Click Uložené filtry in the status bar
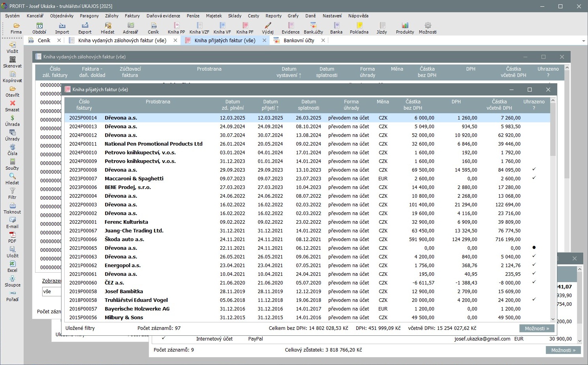Image resolution: width=588 pixels, height=365 pixels. coord(80,328)
